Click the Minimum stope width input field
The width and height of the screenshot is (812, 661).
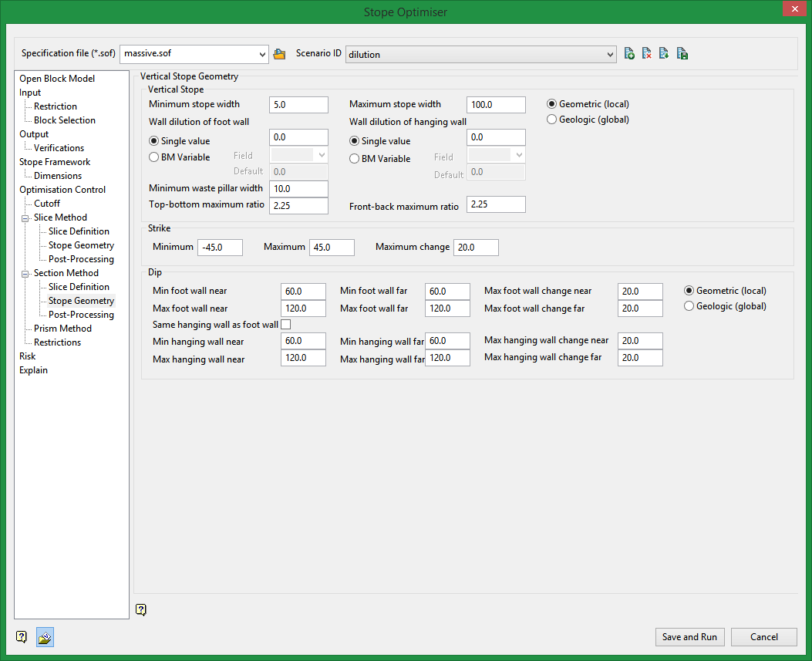tap(298, 105)
